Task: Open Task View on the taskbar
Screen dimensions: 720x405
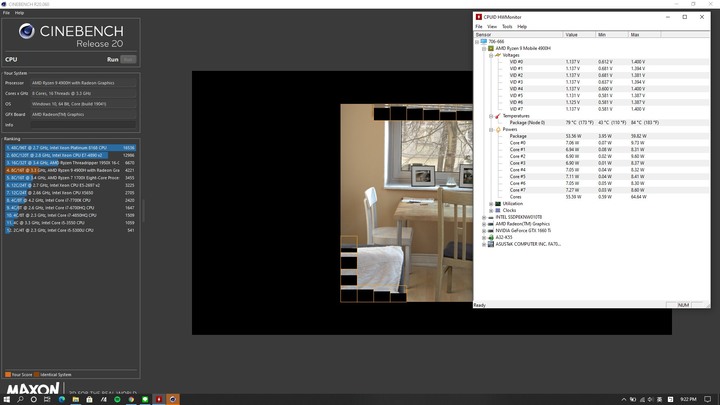Action: pos(47,399)
